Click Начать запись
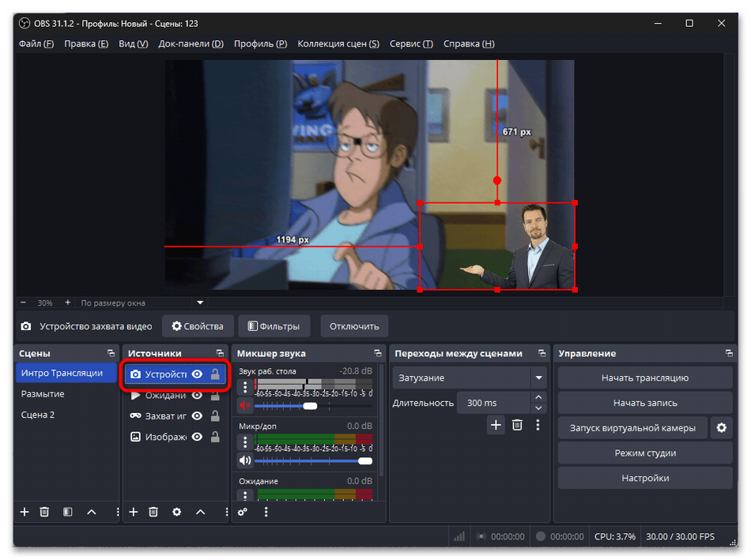Viewport: 751px width, 560px height. [644, 403]
